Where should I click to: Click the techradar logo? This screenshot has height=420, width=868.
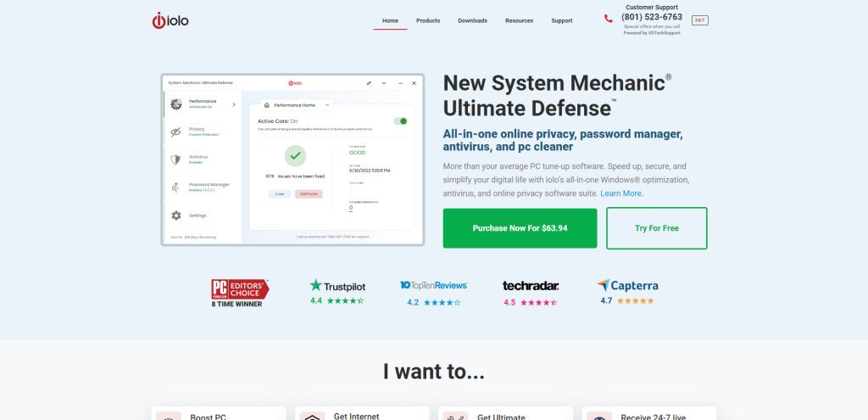(x=531, y=286)
